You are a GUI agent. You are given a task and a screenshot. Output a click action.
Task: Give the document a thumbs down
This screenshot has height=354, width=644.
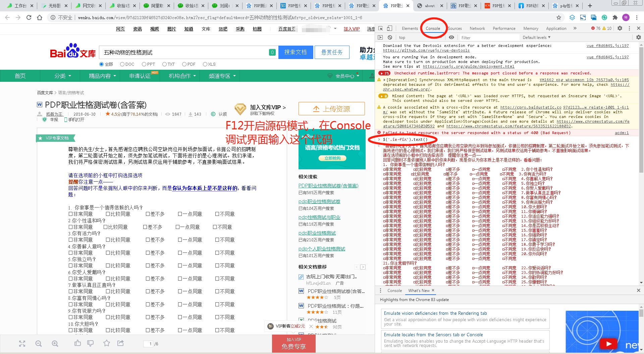coord(91,343)
